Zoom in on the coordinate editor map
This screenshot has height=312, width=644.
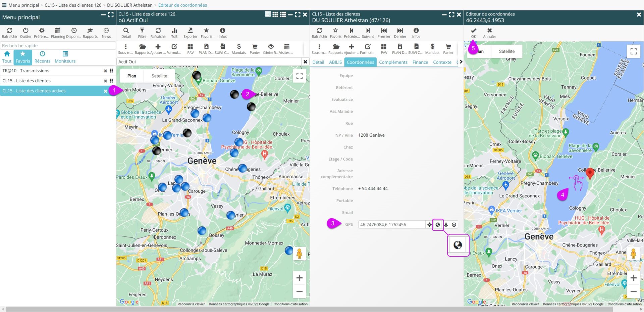(x=633, y=278)
